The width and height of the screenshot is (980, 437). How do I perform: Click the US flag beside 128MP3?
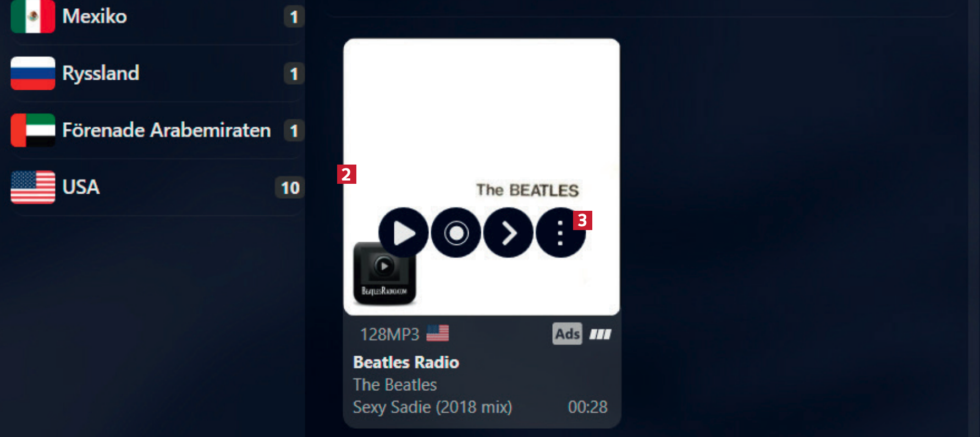click(x=438, y=333)
